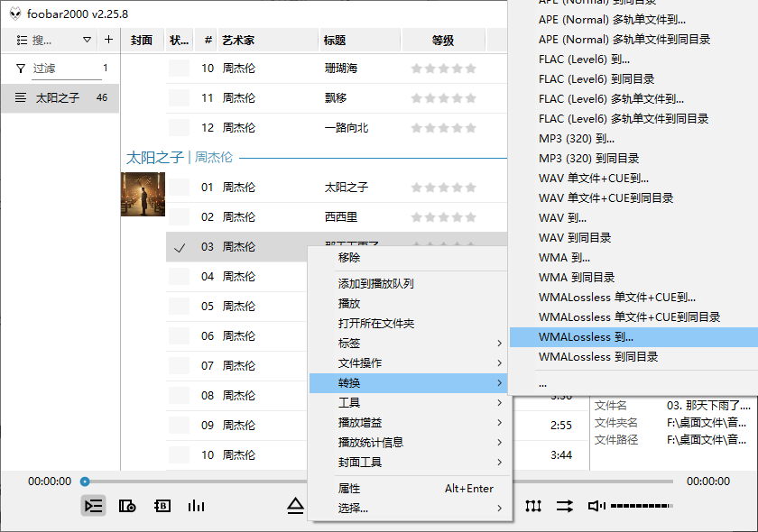Expand the 标签 submenu arrow
This screenshot has width=758, height=532.
click(x=499, y=343)
